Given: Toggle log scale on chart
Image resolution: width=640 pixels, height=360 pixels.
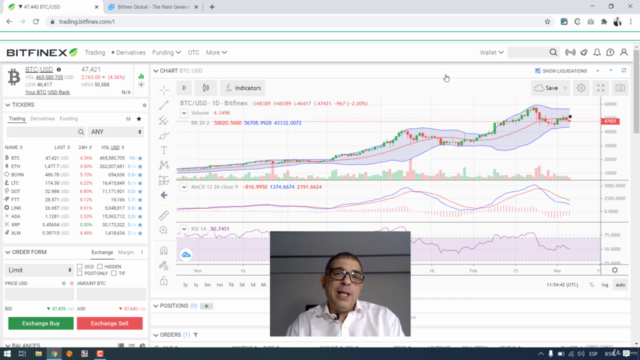Looking at the screenshot, I should tap(605, 285).
